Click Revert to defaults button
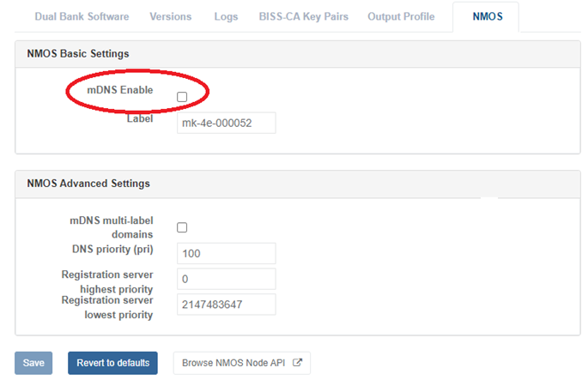 pyautogui.click(x=112, y=363)
